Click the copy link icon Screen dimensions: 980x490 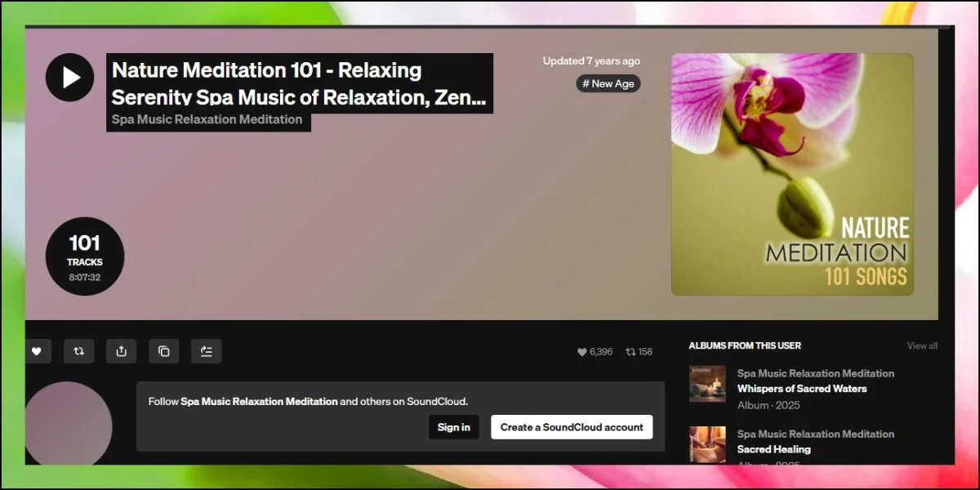164,351
